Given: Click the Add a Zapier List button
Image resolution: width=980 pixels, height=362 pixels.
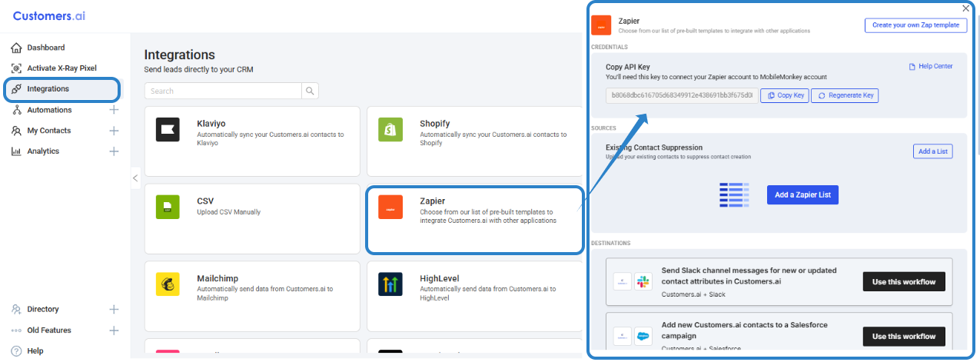Looking at the screenshot, I should pos(802,195).
